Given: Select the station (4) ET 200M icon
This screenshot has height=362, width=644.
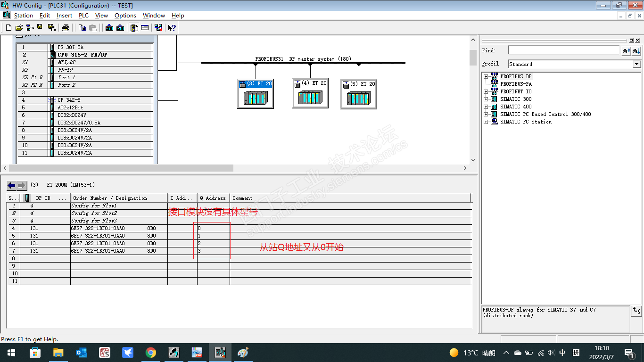Looking at the screenshot, I should pos(310,93).
